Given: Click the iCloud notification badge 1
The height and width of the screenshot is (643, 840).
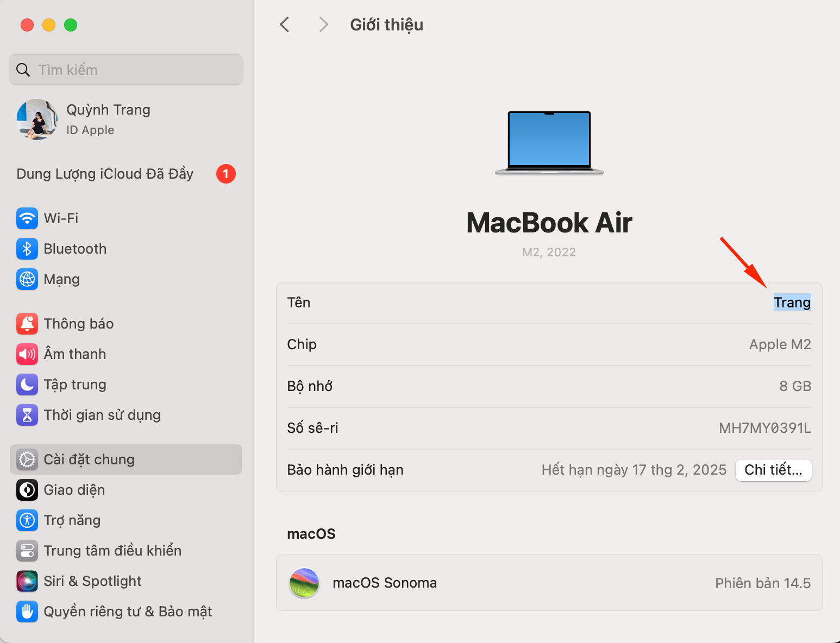Looking at the screenshot, I should (x=226, y=174).
